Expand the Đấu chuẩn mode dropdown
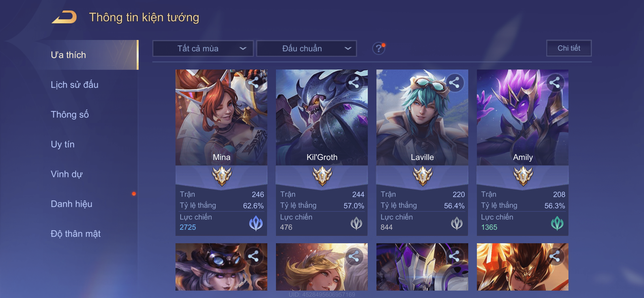Viewport: 644px width, 298px height. pyautogui.click(x=306, y=48)
